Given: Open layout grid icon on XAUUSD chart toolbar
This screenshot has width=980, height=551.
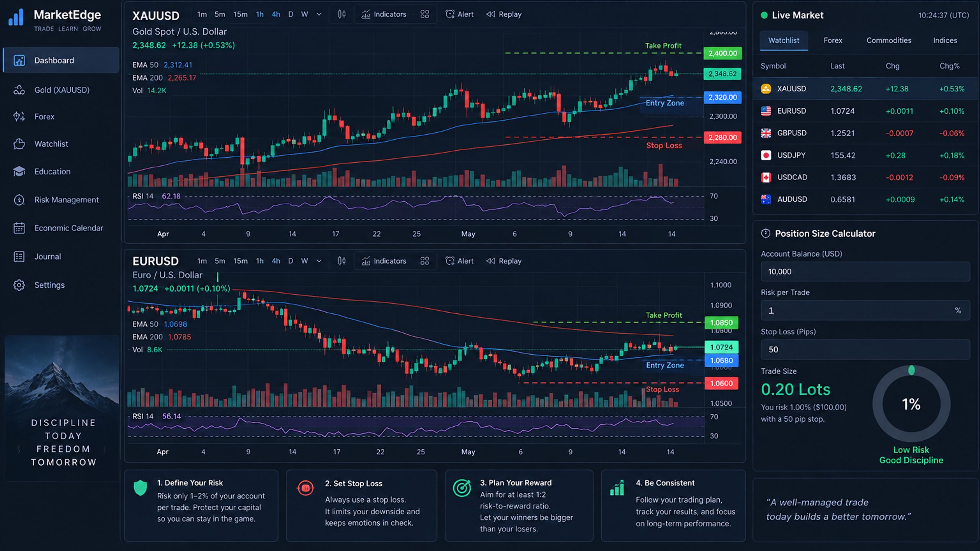Looking at the screenshot, I should [x=425, y=14].
